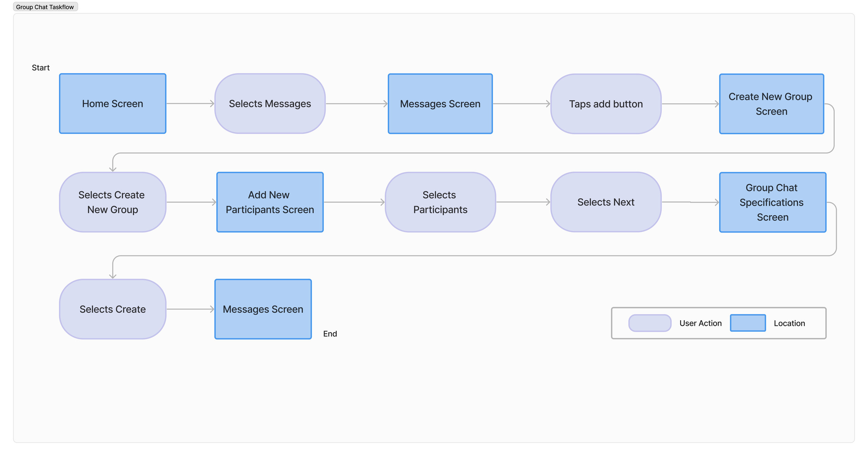Click the Start text label
This screenshot has height=456, width=868.
[x=41, y=68]
